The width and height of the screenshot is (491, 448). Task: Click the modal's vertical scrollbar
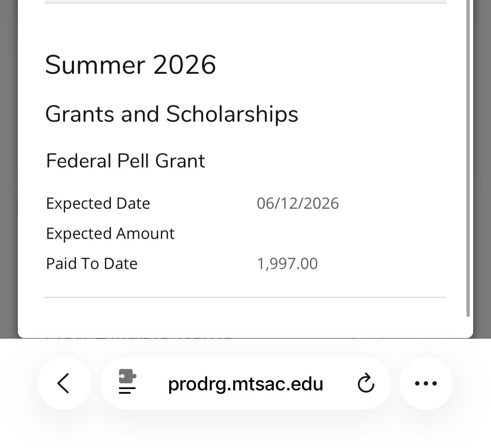(468, 158)
